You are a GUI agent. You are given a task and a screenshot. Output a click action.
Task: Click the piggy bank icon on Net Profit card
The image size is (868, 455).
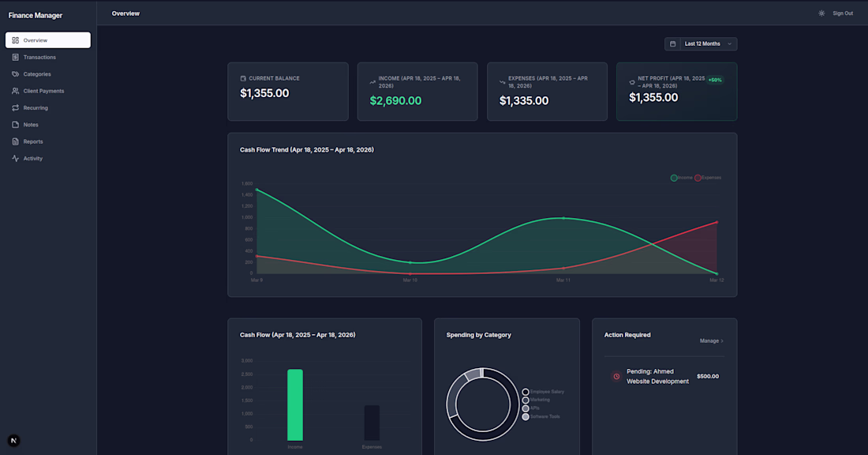click(632, 82)
